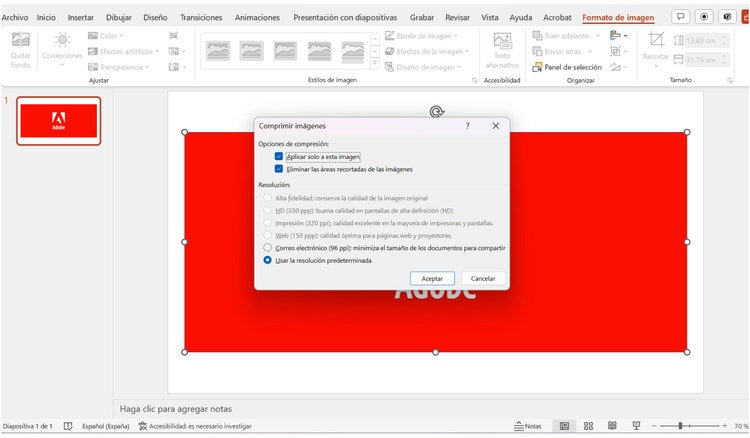The width and height of the screenshot is (750, 438).
Task: Open the Notas pane from status bar
Action: [x=528, y=426]
